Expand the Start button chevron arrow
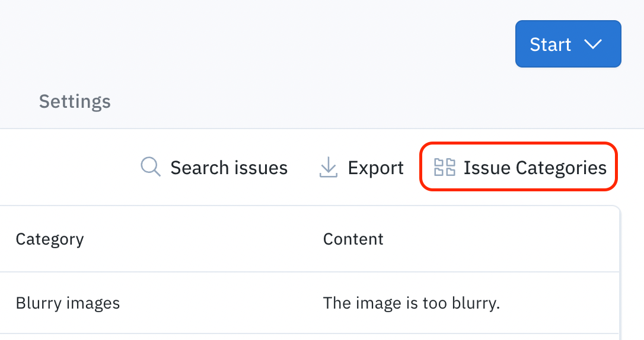This screenshot has height=340, width=644. coord(592,44)
